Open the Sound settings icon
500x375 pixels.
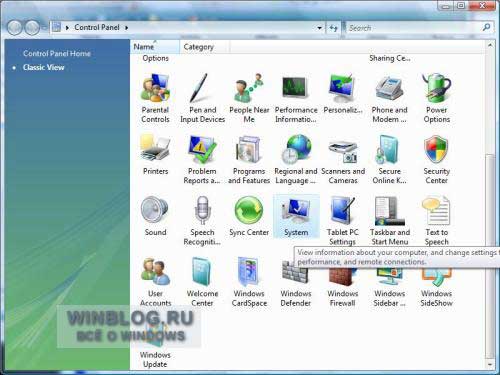coord(155,211)
